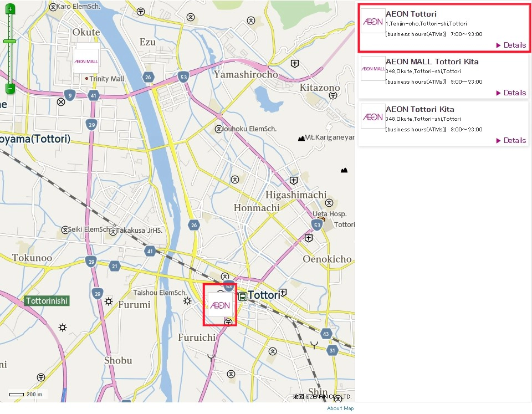Click the Oenokicho district label
This screenshot has height=414, width=532.
327,259
